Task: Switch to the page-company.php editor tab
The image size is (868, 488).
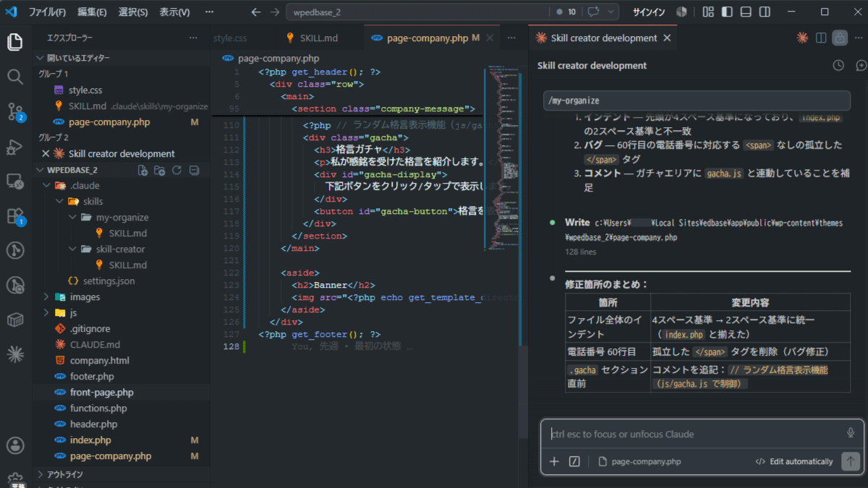Action: 431,38
